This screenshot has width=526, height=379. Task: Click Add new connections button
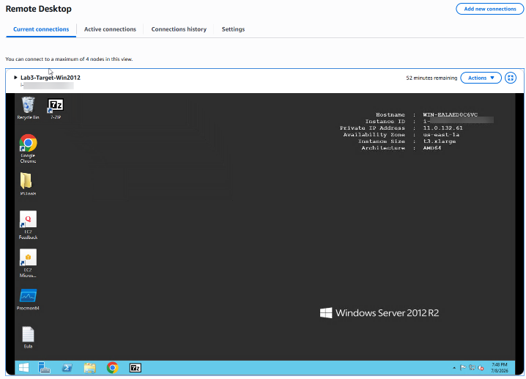(490, 9)
